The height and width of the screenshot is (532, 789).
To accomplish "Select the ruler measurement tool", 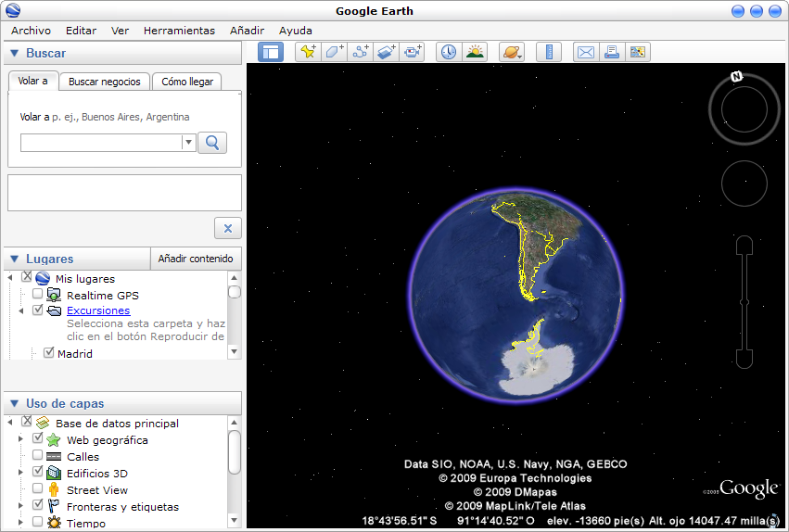I will click(x=549, y=52).
